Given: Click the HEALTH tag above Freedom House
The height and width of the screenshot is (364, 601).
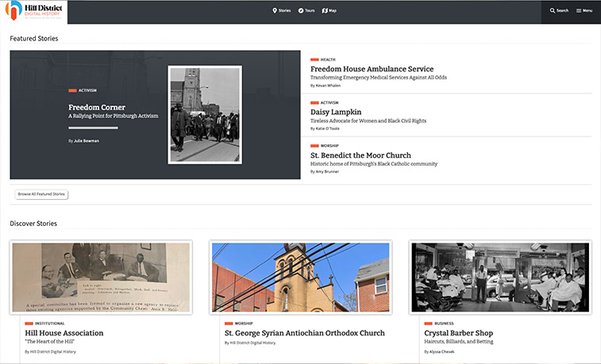Looking at the screenshot, I should pyautogui.click(x=328, y=59).
